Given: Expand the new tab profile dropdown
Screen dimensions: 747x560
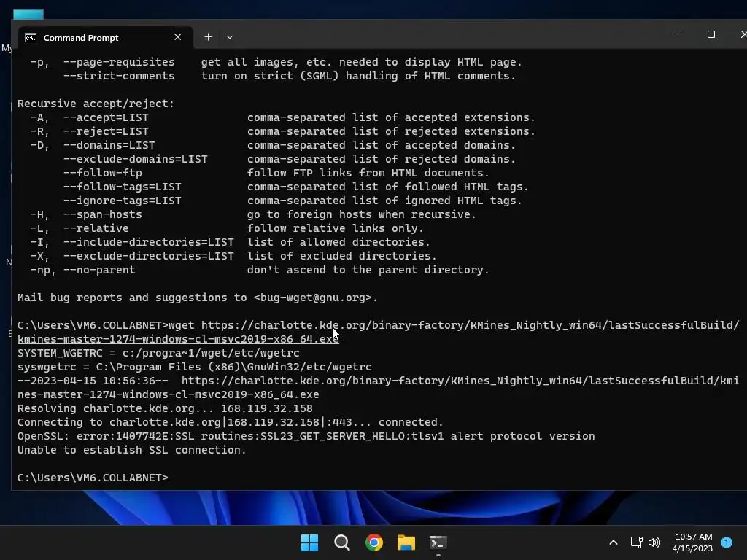Looking at the screenshot, I should click(x=230, y=37).
